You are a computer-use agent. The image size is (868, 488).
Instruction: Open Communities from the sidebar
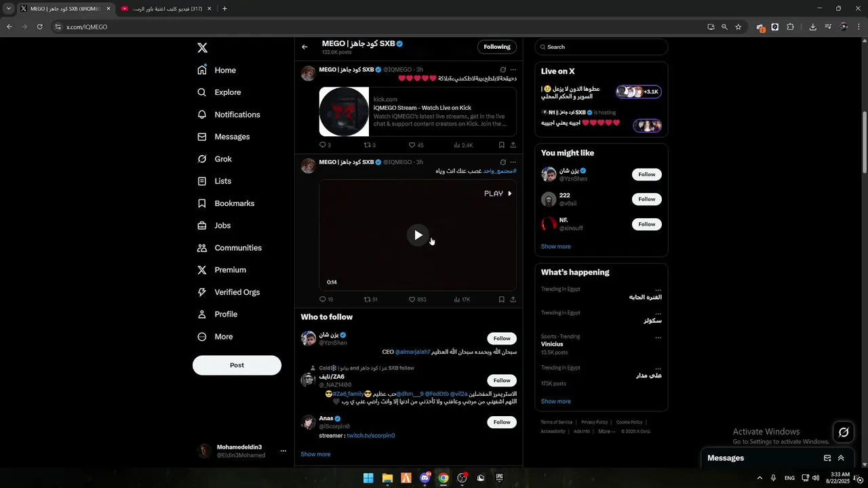pos(229,248)
